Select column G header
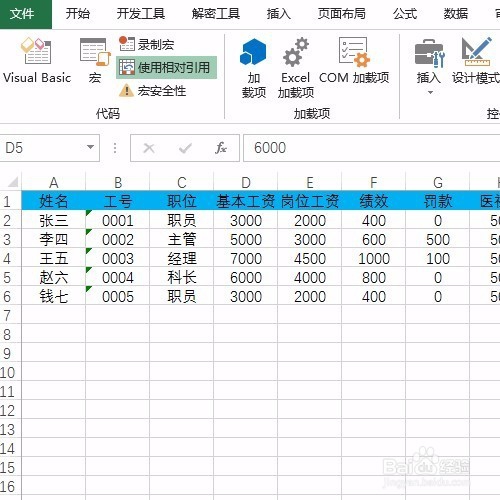This screenshot has height=500, width=500. (438, 182)
